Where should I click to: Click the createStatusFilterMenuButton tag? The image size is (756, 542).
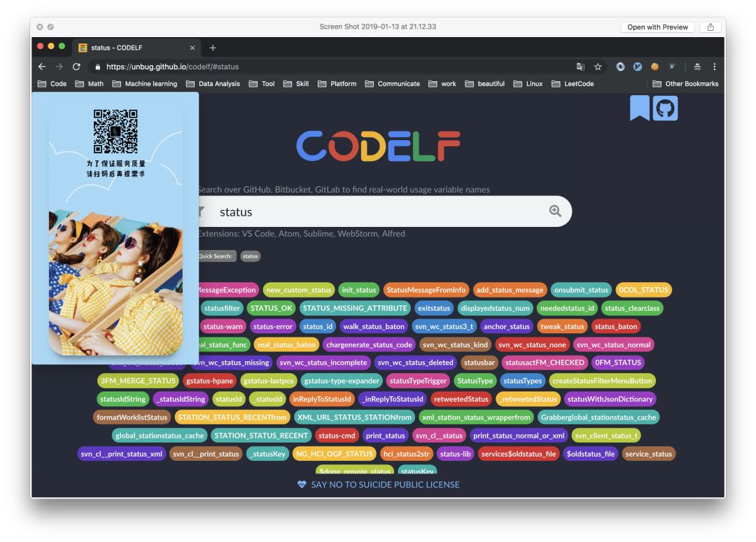pos(602,381)
